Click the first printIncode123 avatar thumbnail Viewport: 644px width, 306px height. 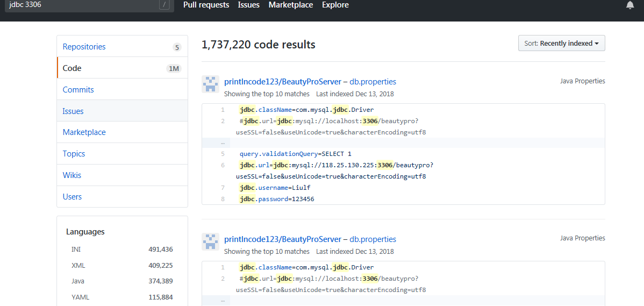[210, 84]
